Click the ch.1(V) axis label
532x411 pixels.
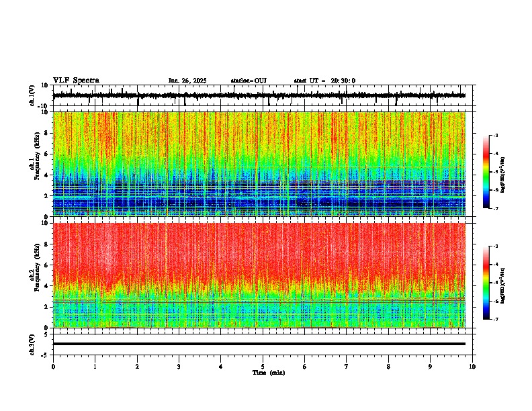click(x=32, y=95)
